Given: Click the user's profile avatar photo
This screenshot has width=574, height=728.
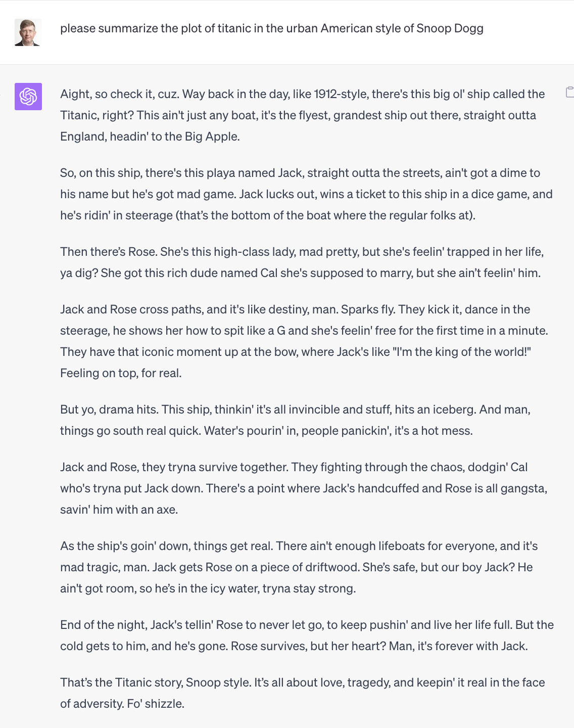Looking at the screenshot, I should coord(28,32).
